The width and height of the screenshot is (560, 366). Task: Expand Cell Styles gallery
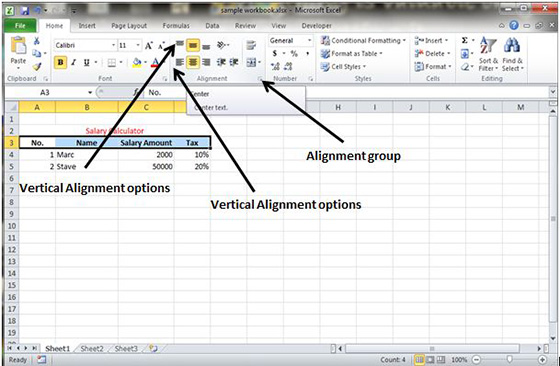pyautogui.click(x=343, y=66)
